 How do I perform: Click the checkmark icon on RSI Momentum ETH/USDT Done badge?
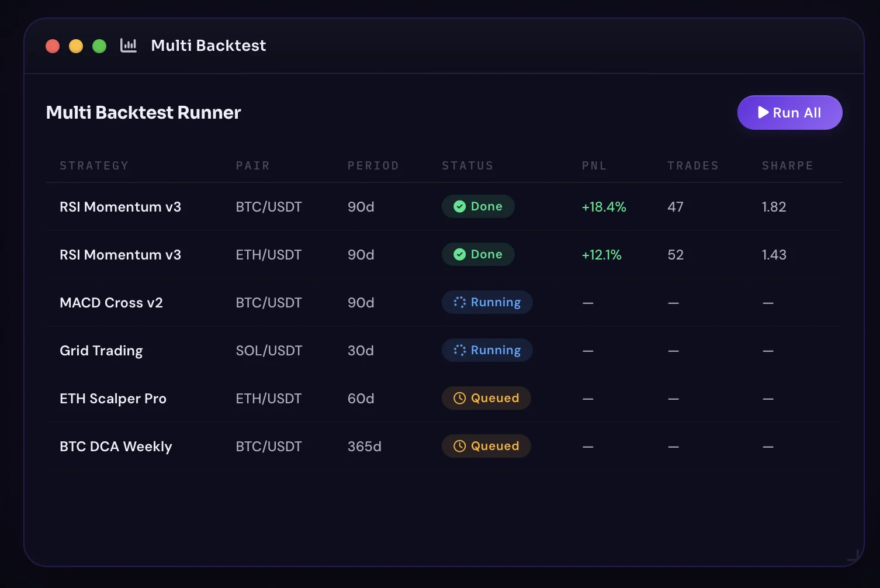[460, 254]
